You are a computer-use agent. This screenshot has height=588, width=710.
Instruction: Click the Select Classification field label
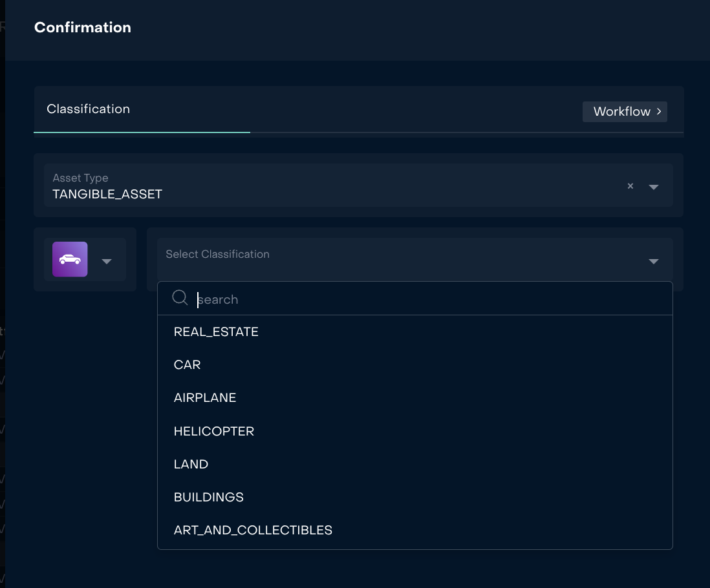tap(217, 255)
